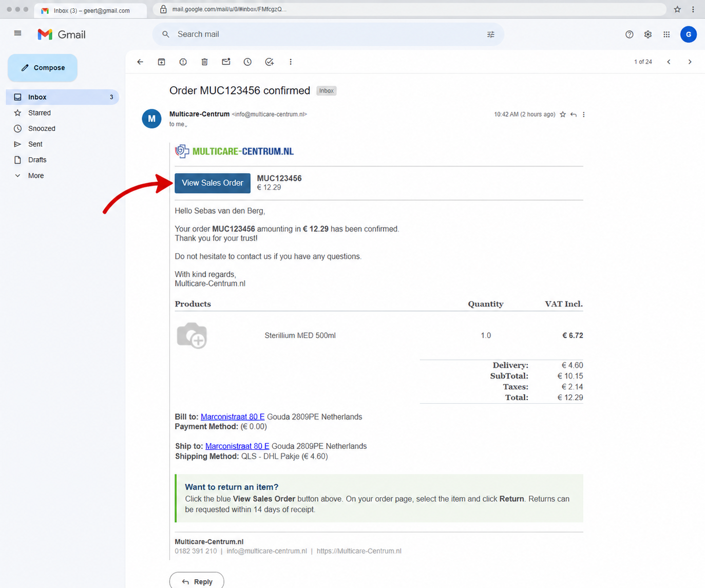Click the footer info@multicare-centrum.nl link
This screenshot has width=705, height=588.
[x=266, y=551]
